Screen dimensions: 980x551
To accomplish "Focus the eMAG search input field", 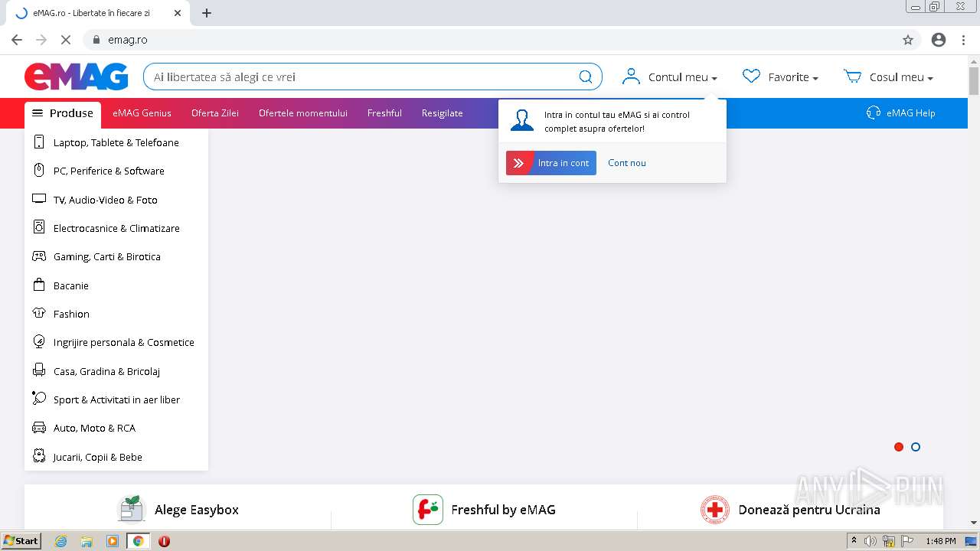I will pyautogui.click(x=360, y=77).
